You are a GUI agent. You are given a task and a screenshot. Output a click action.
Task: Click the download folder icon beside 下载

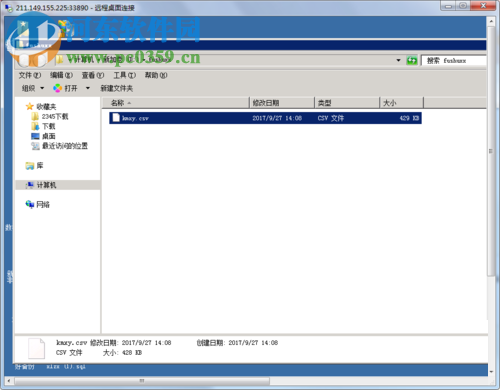[x=35, y=126]
